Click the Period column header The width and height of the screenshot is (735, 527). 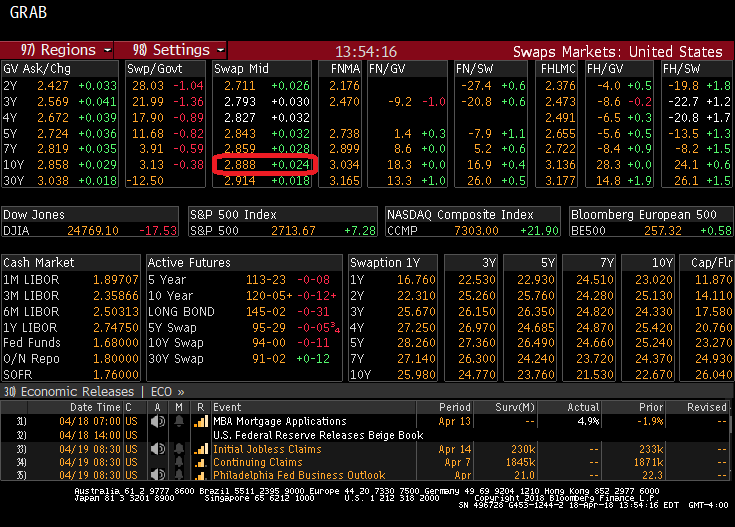pos(455,407)
